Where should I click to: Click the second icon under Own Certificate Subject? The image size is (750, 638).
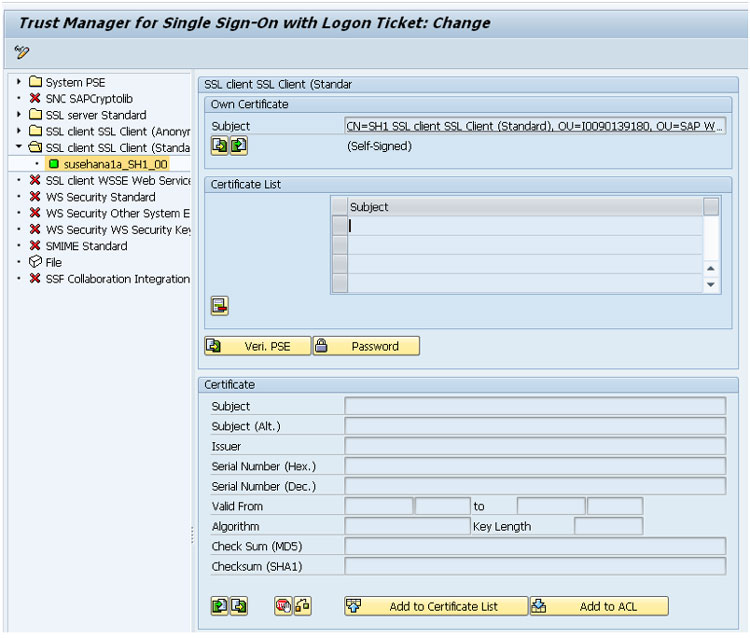point(238,146)
